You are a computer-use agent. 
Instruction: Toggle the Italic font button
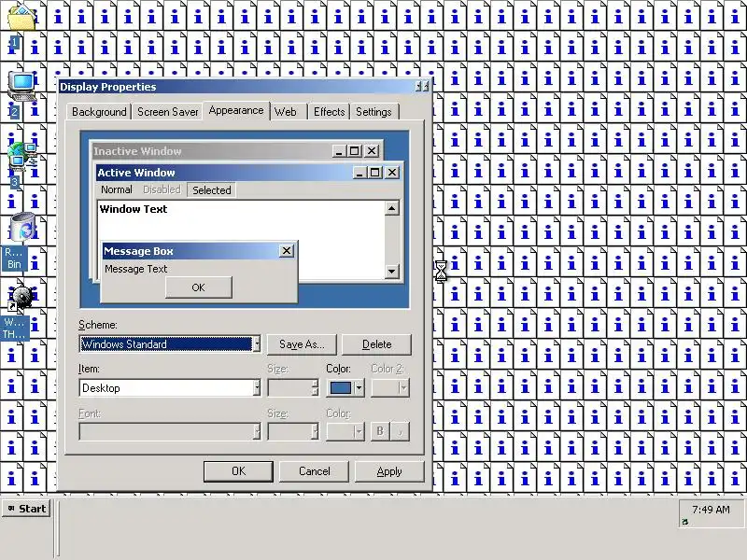(x=401, y=431)
